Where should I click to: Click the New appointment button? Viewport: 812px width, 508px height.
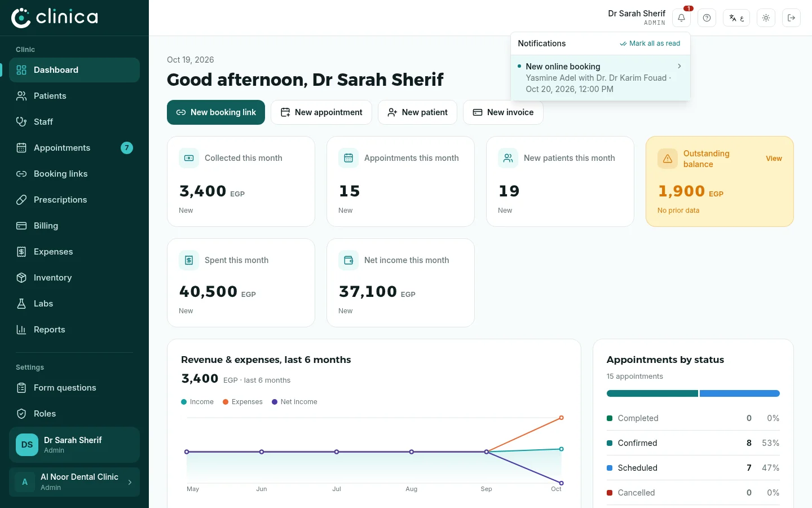(x=321, y=112)
